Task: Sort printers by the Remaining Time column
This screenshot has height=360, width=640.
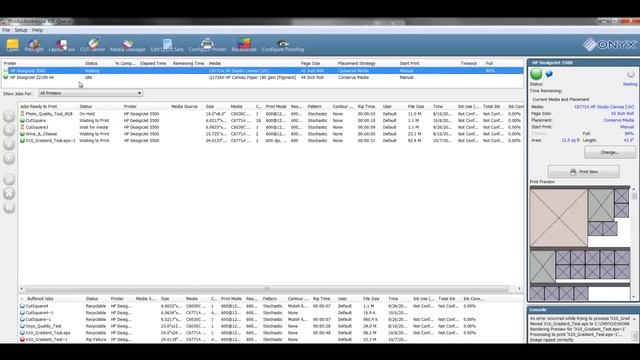Action: 188,64
